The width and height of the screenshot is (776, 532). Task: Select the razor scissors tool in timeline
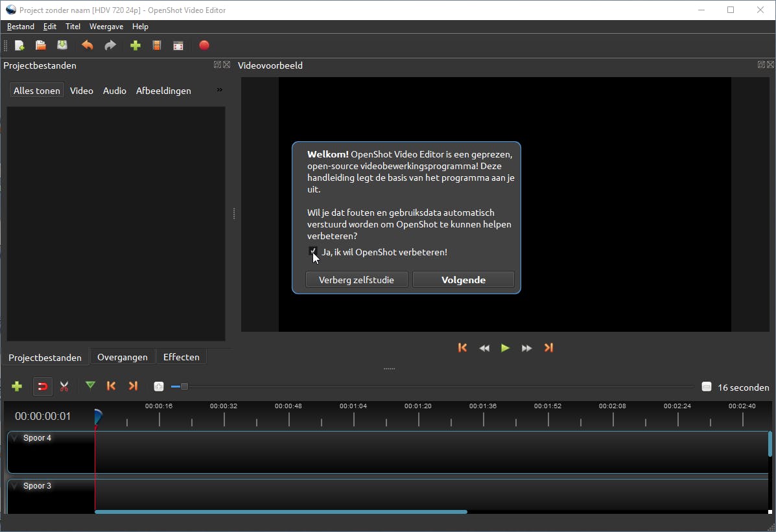pos(64,387)
